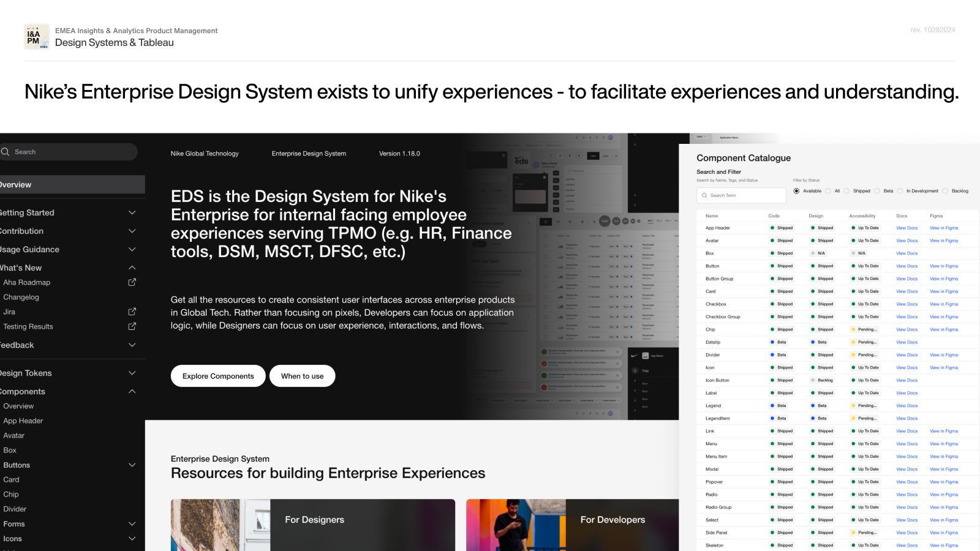Open View Docs for Skeleton row
Image resolution: width=980 pixels, height=551 pixels.
click(907, 545)
